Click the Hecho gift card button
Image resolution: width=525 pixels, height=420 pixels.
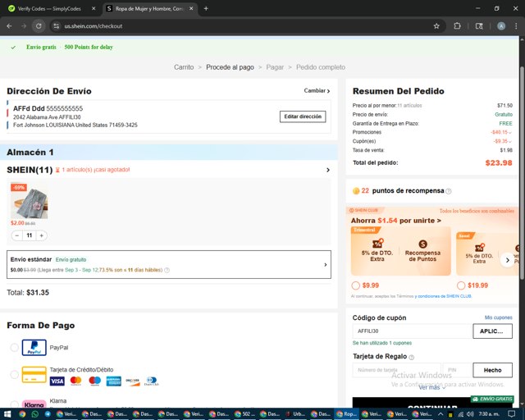click(x=492, y=370)
